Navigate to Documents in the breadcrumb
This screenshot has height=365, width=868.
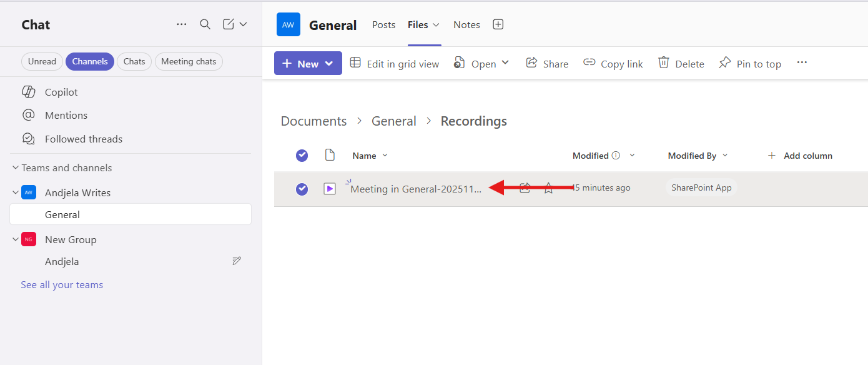[313, 121]
